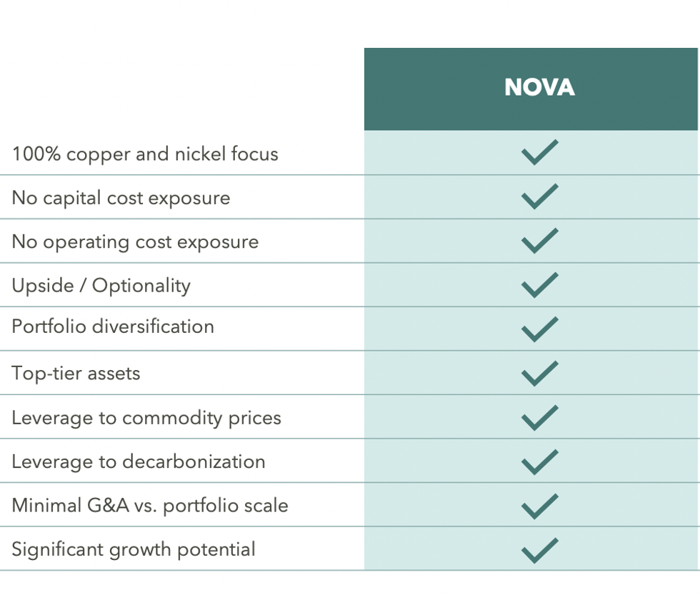
Task: Click the 'Upside / Optionality' row label
Action: tap(101, 286)
